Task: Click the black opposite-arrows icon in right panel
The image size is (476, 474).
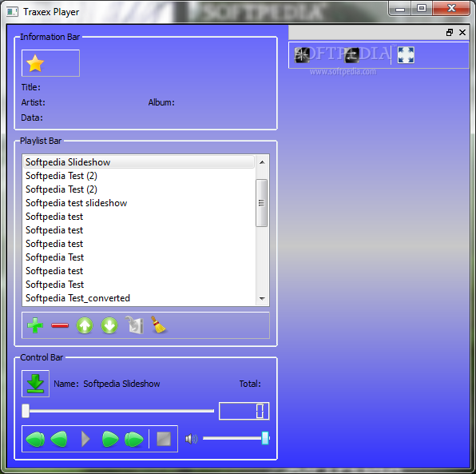Action: click(x=352, y=55)
